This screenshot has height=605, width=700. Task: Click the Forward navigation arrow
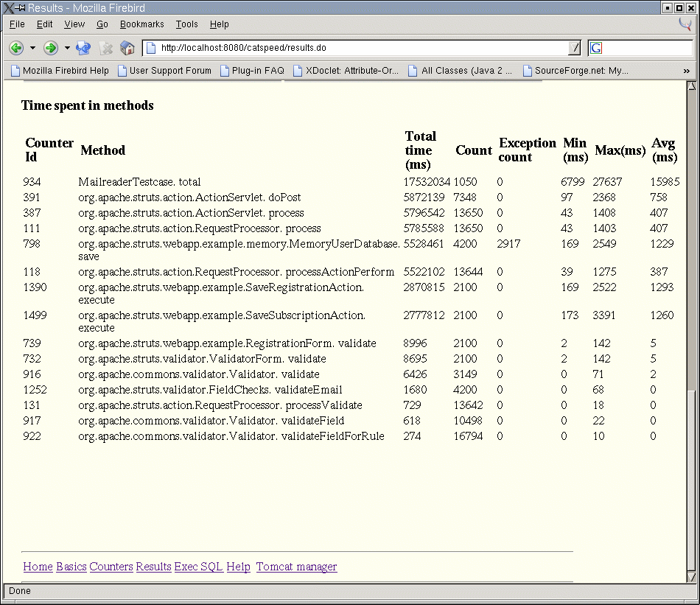(50, 48)
